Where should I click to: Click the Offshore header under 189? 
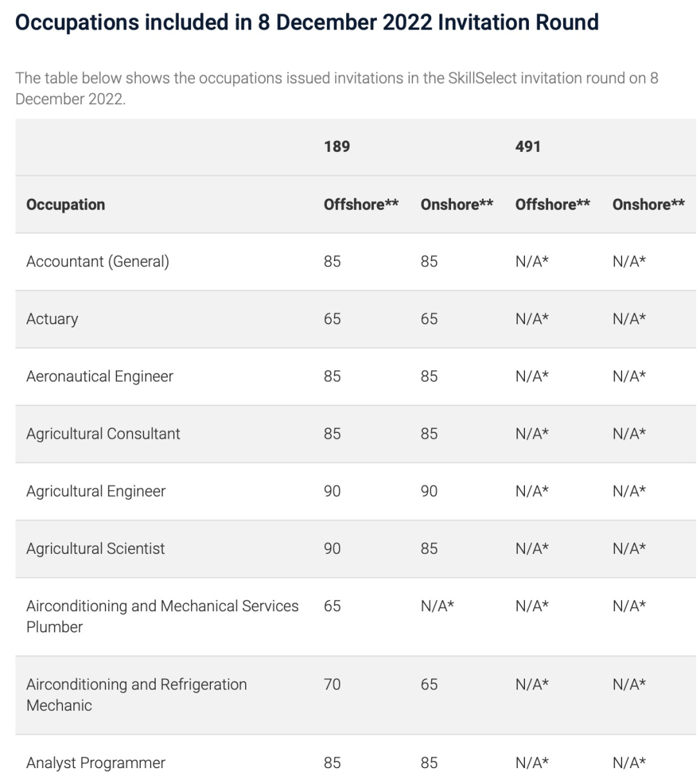pos(361,205)
